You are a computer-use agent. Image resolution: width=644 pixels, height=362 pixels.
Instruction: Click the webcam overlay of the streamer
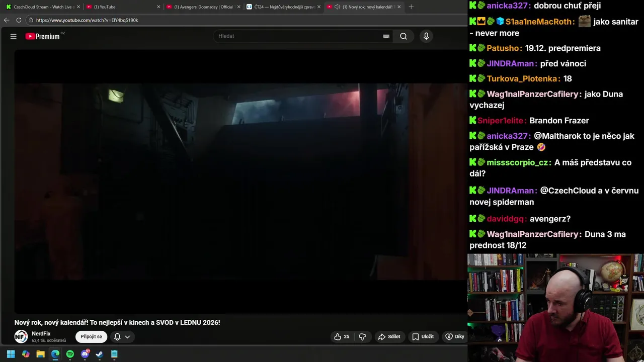point(555,308)
